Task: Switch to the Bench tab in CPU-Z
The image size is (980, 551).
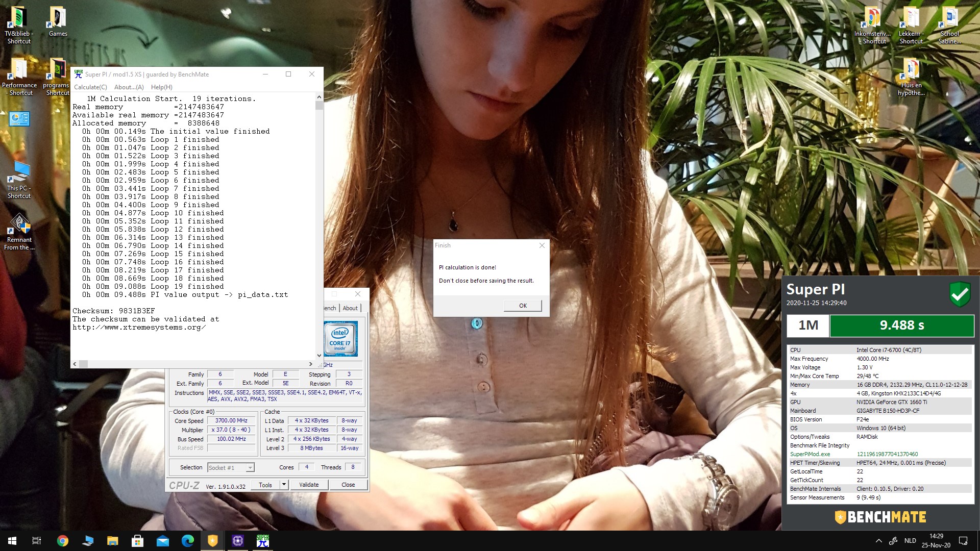Action: (x=330, y=308)
